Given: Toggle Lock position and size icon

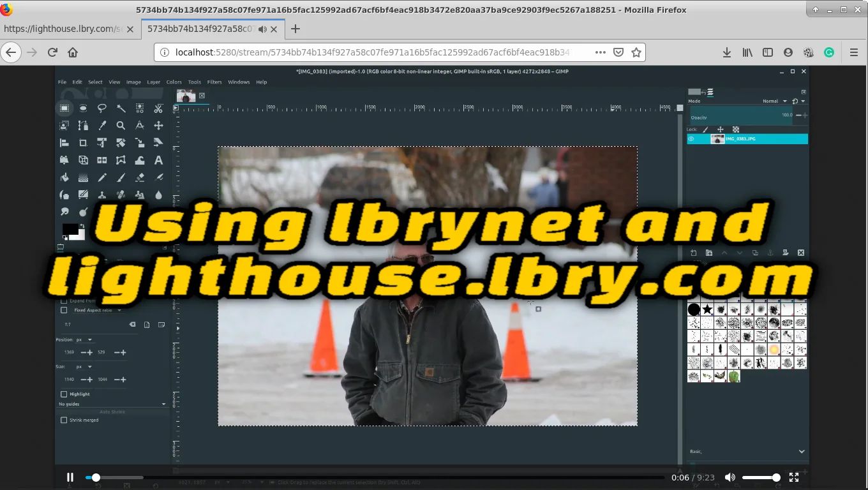Looking at the screenshot, I should [x=721, y=130].
